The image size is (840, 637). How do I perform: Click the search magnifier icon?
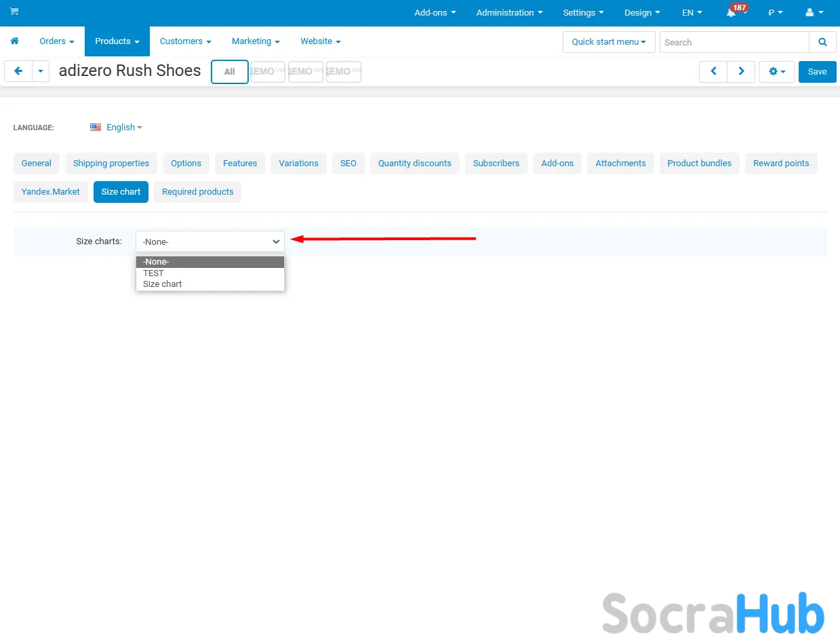(822, 42)
